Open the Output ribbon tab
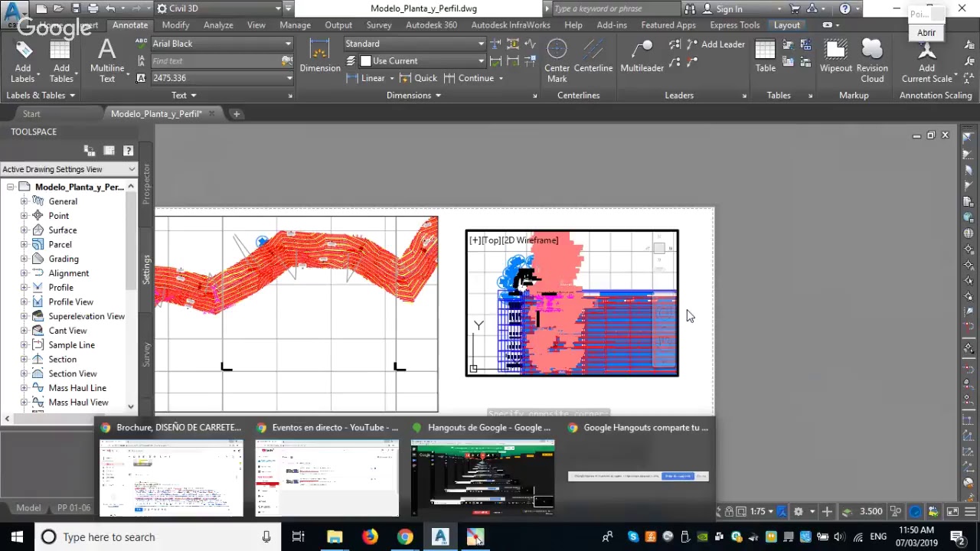The width and height of the screenshot is (980, 551). click(338, 25)
